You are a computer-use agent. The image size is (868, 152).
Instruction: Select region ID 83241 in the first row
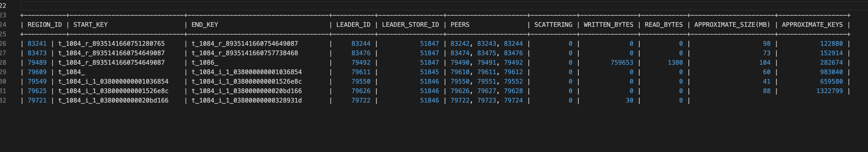click(x=37, y=44)
